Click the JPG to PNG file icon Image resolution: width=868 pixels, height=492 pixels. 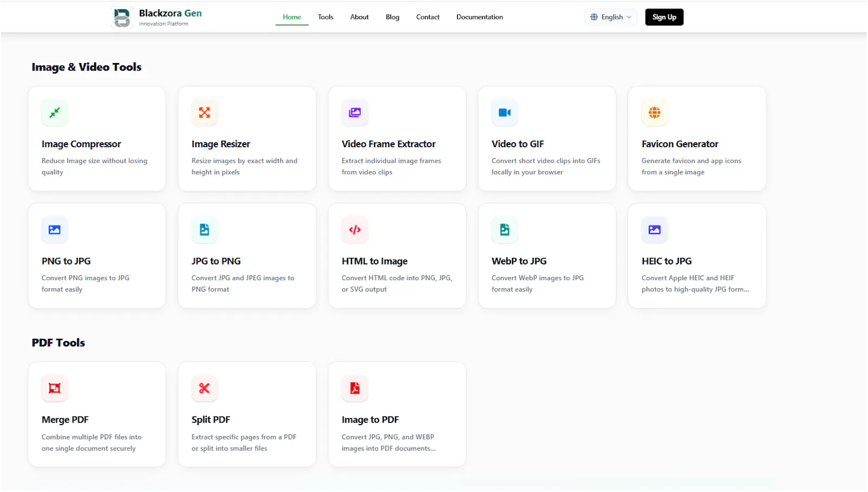(205, 230)
